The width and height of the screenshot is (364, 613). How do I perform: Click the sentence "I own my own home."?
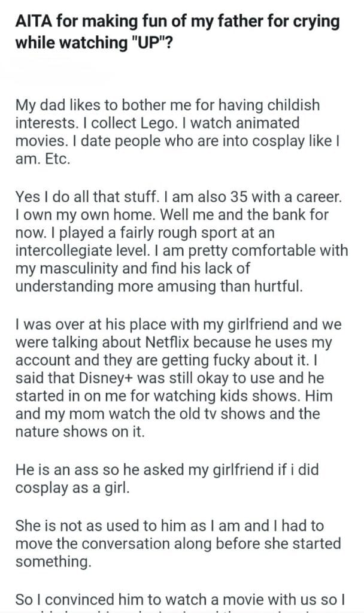pos(59,211)
